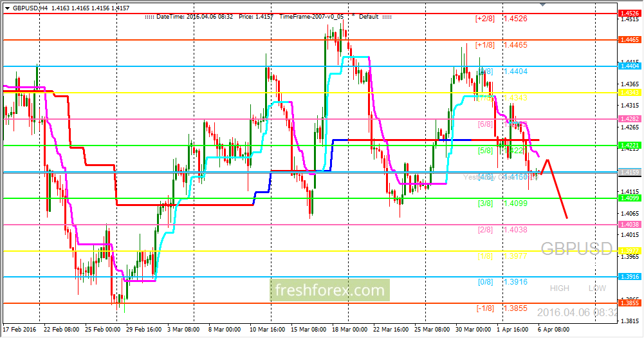Screen dimensions: 644x338
Task: Open the triangle menu beside GBPUSD,H4
Action: coord(7,8)
